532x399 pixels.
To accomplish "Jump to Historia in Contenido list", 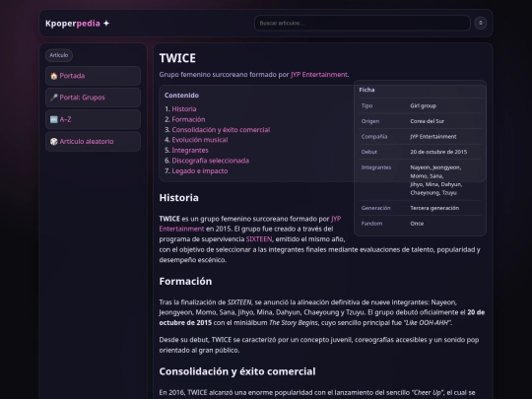I will [184, 109].
